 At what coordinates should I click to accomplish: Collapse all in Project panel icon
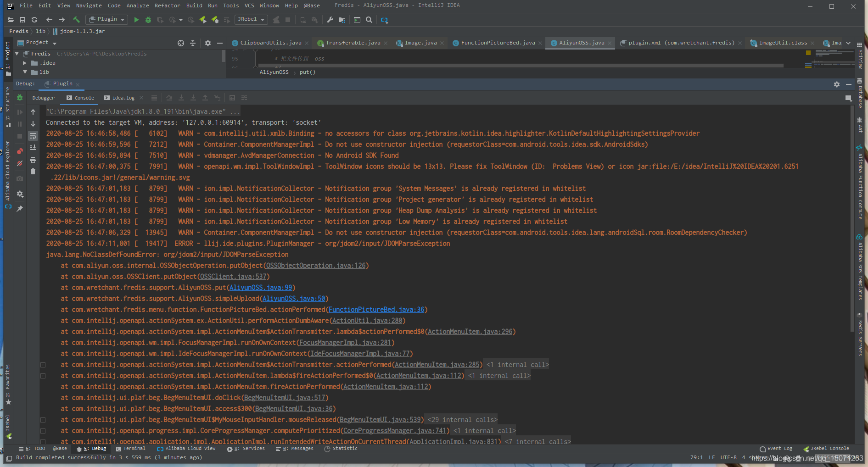193,43
